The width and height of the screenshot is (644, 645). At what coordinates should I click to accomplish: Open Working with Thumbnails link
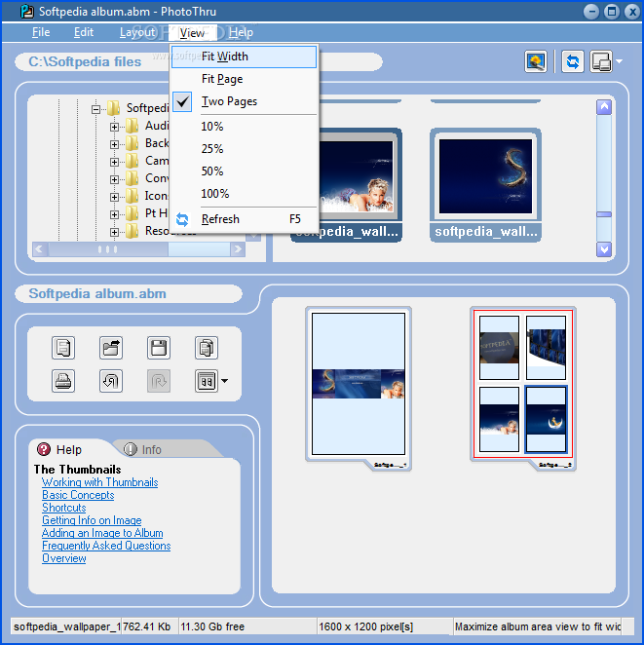[100, 482]
